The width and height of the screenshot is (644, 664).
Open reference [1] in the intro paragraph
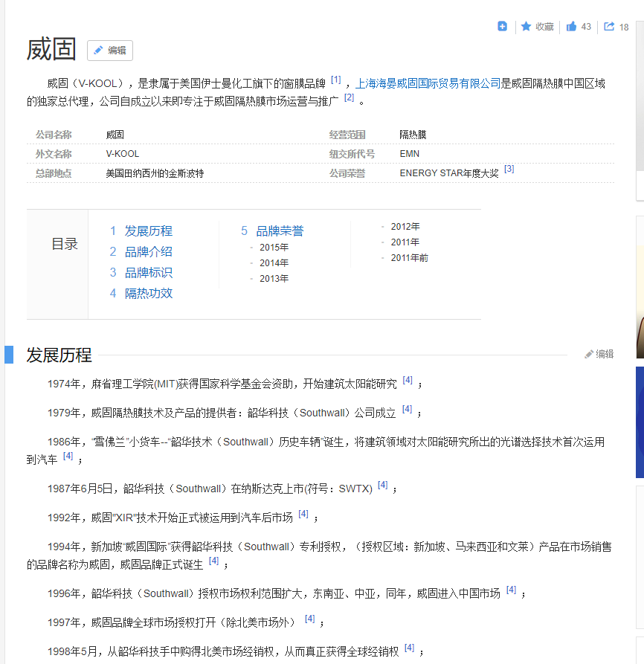coord(336,79)
